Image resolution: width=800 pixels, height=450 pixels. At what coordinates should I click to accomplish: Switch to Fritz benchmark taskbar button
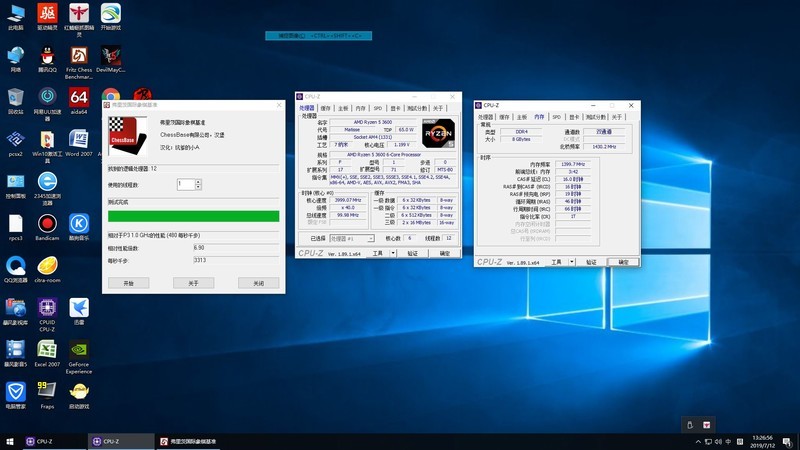188,441
